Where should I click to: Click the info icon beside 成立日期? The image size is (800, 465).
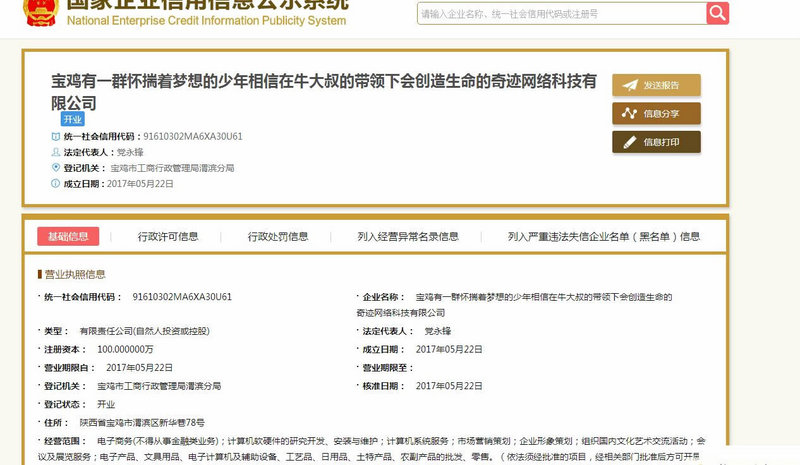pos(56,183)
